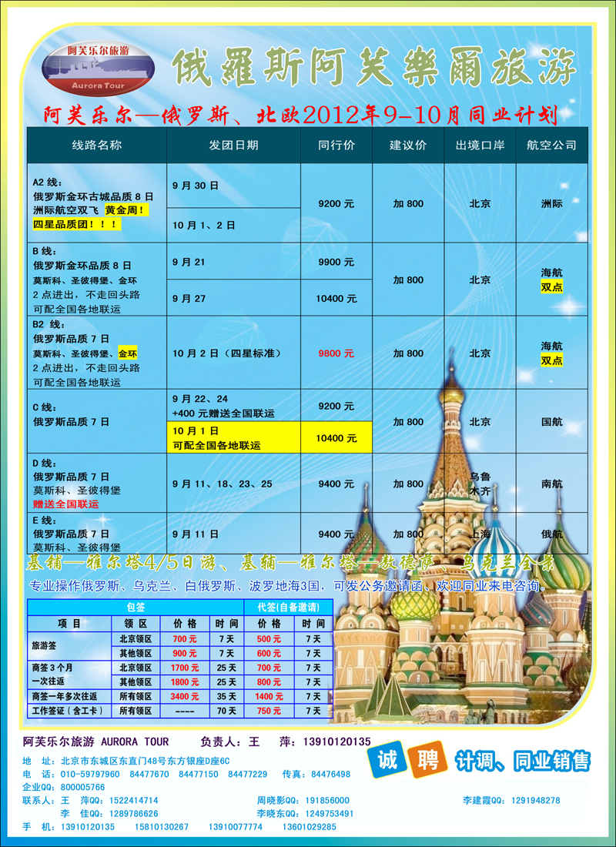616x847 pixels.
Task: Click the 线路名称 column header
Action: coord(97,145)
